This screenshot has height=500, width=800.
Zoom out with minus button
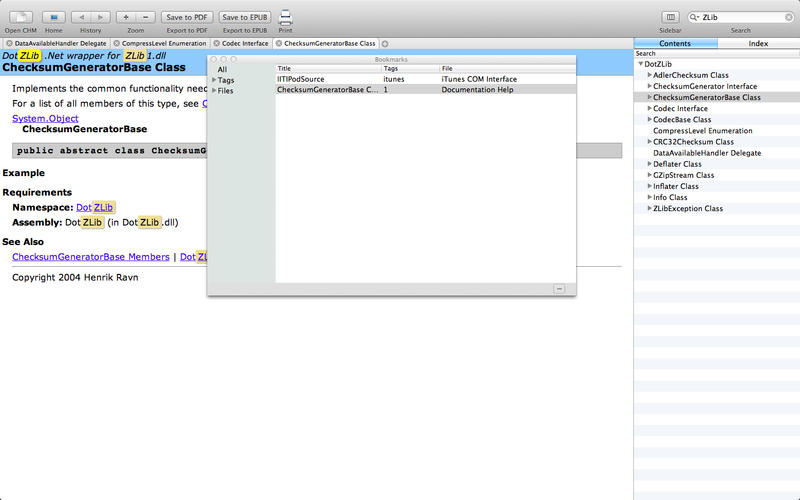(146, 17)
